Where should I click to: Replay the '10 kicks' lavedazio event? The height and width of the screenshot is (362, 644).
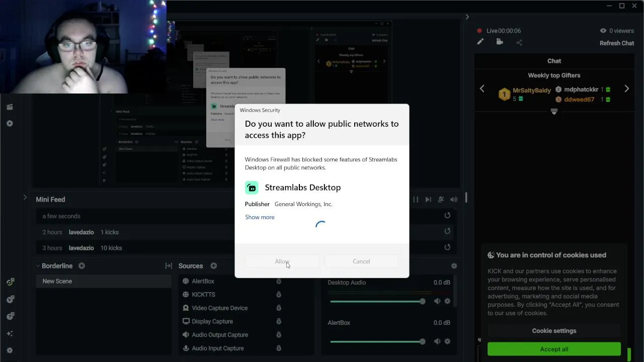[x=447, y=247]
